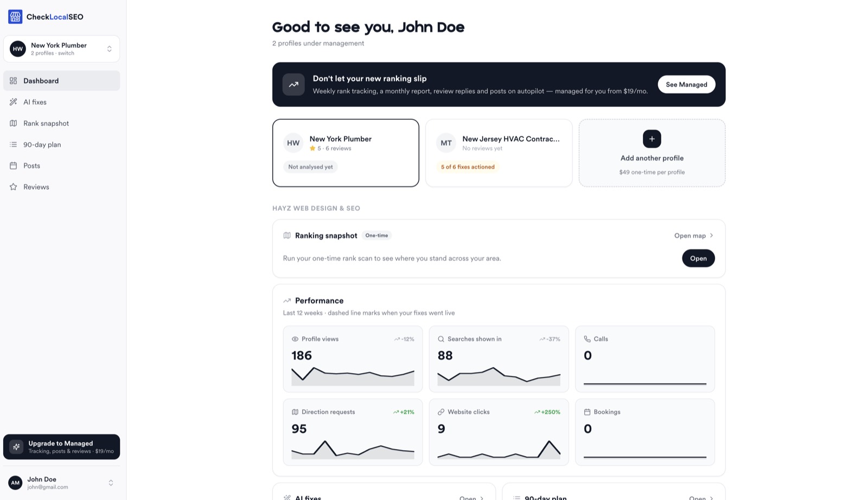
Task: Click the Calls phone icon
Action: pyautogui.click(x=587, y=339)
